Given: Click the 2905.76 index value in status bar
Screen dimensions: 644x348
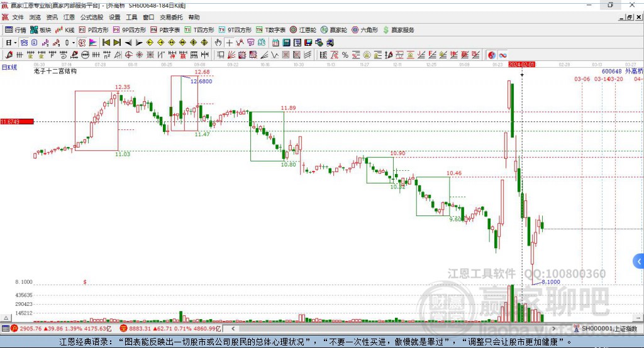Looking at the screenshot, I should [31, 329].
